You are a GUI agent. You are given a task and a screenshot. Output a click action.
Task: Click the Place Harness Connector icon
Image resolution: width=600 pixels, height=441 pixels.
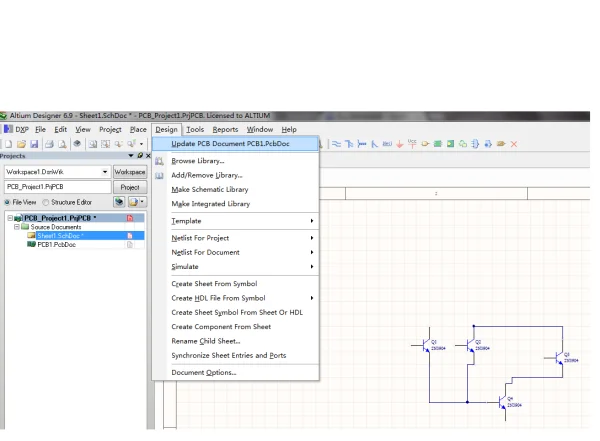[x=475, y=144]
